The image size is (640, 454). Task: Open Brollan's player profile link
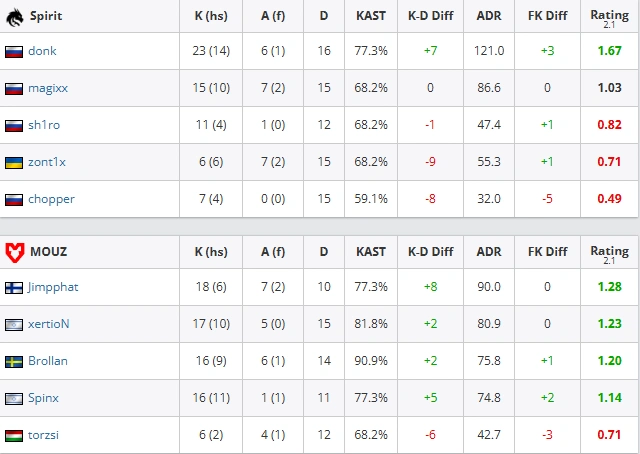48,361
